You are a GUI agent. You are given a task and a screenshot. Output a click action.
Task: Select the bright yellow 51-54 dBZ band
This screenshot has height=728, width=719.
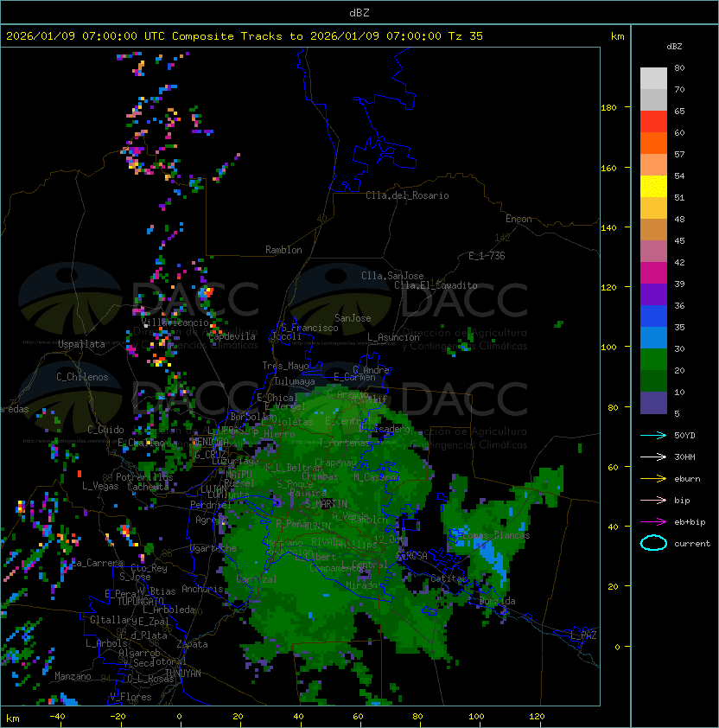pos(653,187)
